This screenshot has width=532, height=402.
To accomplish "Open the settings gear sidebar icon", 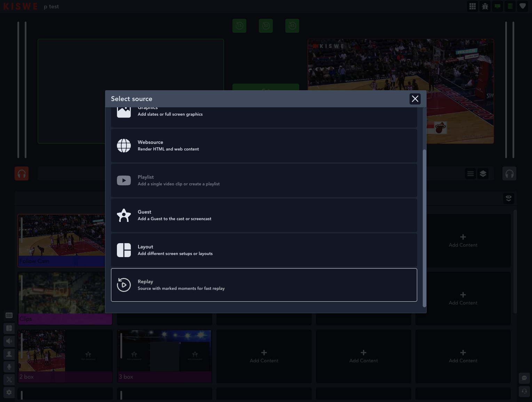I will coord(9,392).
